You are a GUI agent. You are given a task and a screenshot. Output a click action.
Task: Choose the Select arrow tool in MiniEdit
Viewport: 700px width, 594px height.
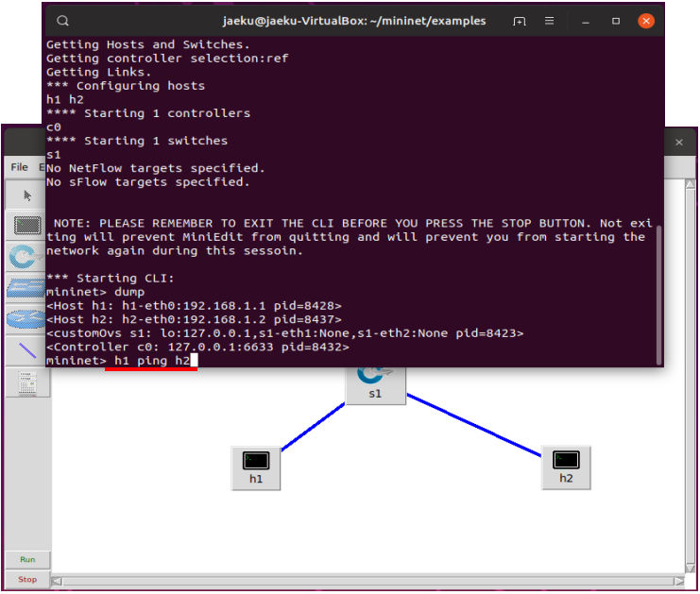tap(26, 195)
